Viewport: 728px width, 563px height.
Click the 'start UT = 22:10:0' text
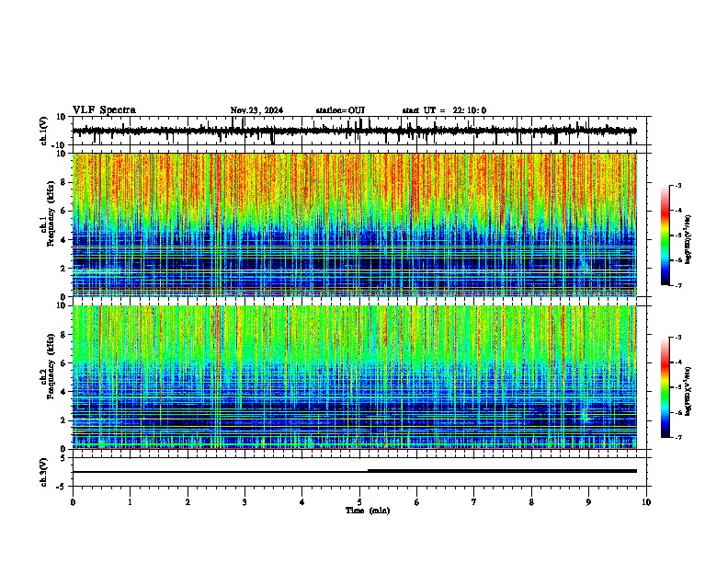[x=444, y=110]
